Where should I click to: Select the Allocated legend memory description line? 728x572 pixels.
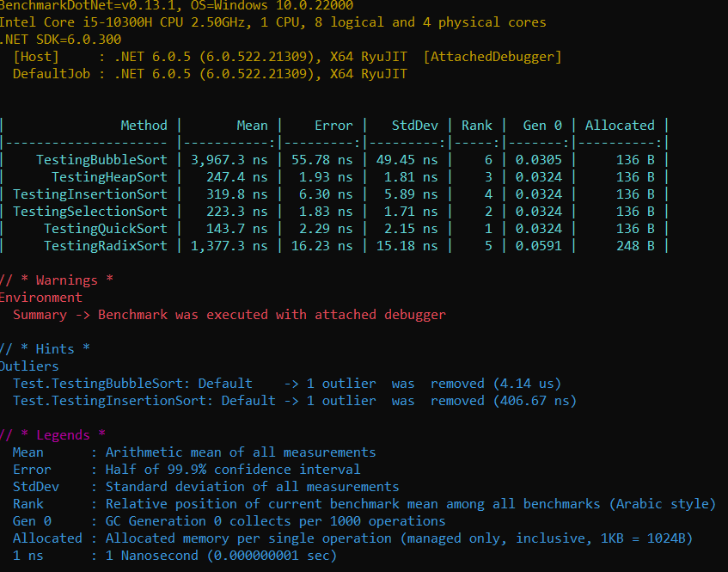tap(353, 538)
